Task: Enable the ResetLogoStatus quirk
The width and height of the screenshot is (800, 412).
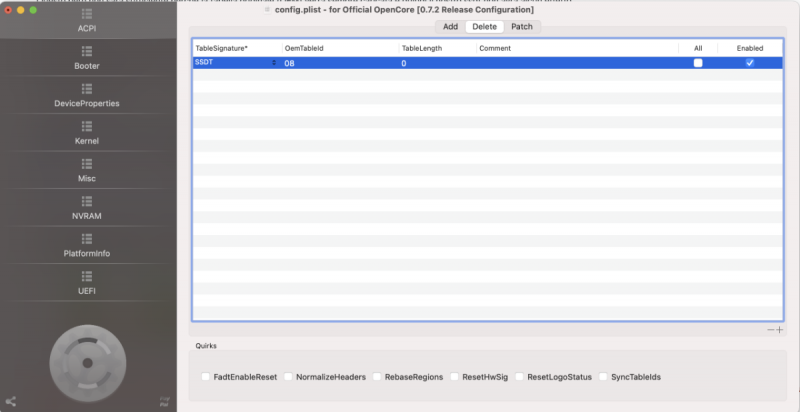Action: (x=519, y=377)
